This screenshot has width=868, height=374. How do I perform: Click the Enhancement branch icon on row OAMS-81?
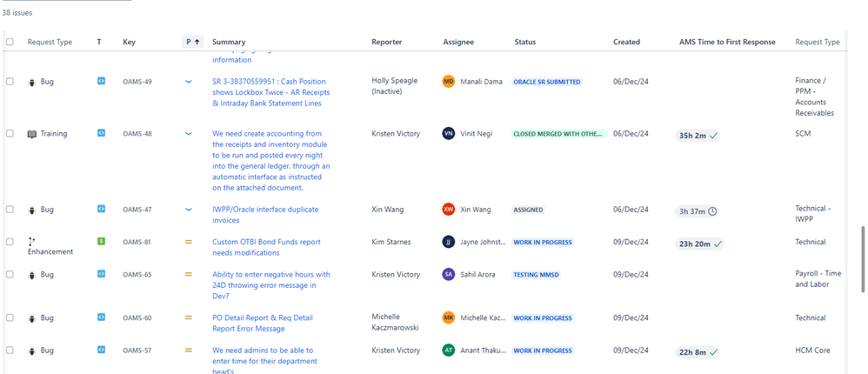tap(31, 242)
